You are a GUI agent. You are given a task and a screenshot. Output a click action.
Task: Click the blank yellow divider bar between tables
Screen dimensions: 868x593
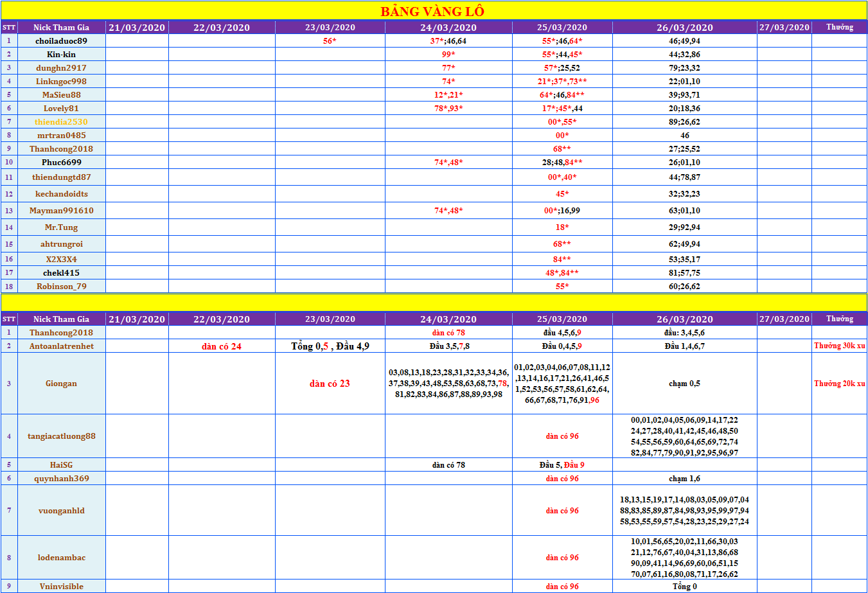434,303
